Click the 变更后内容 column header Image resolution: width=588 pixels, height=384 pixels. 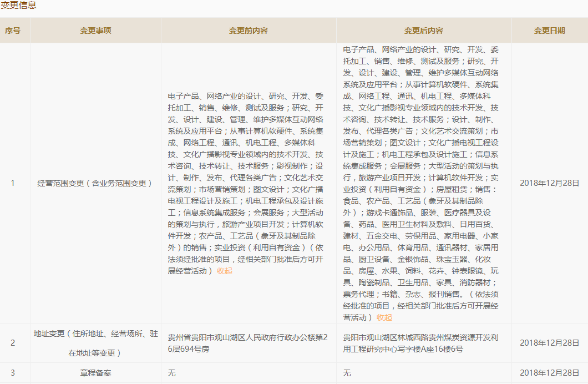pos(424,31)
